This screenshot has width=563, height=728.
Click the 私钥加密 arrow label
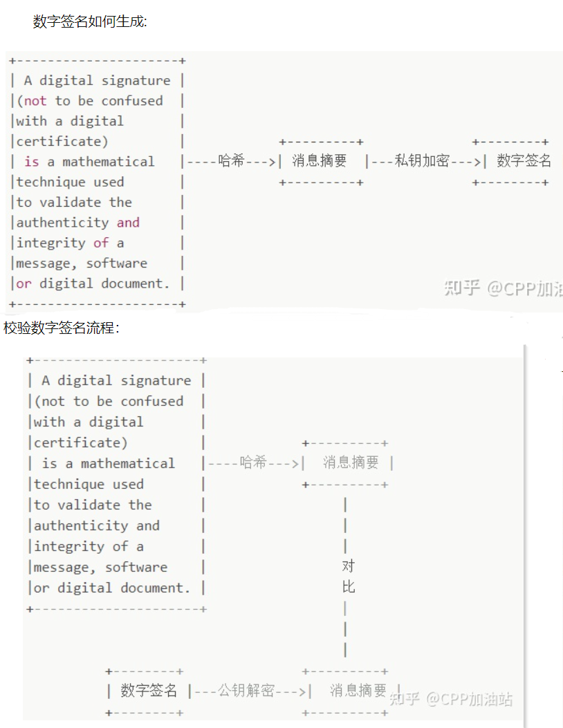point(422,160)
